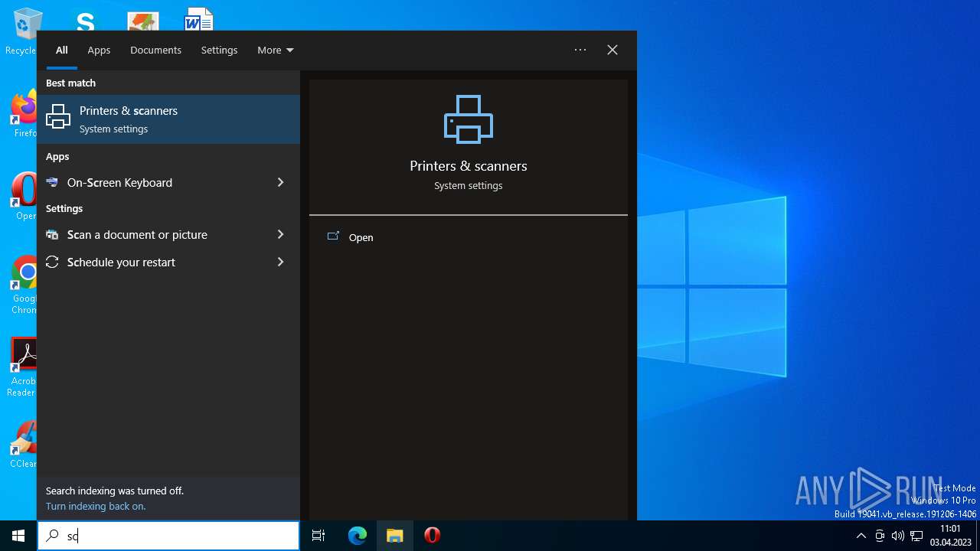
Task: Click the Windows Start button
Action: tap(18, 536)
